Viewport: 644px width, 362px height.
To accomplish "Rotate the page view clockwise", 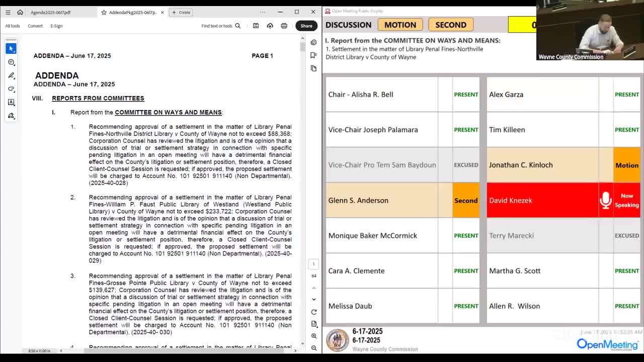I will coord(314,312).
